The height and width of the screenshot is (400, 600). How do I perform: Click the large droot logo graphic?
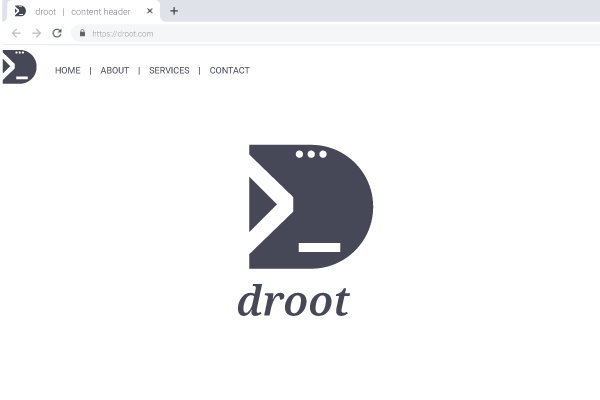pos(311,207)
